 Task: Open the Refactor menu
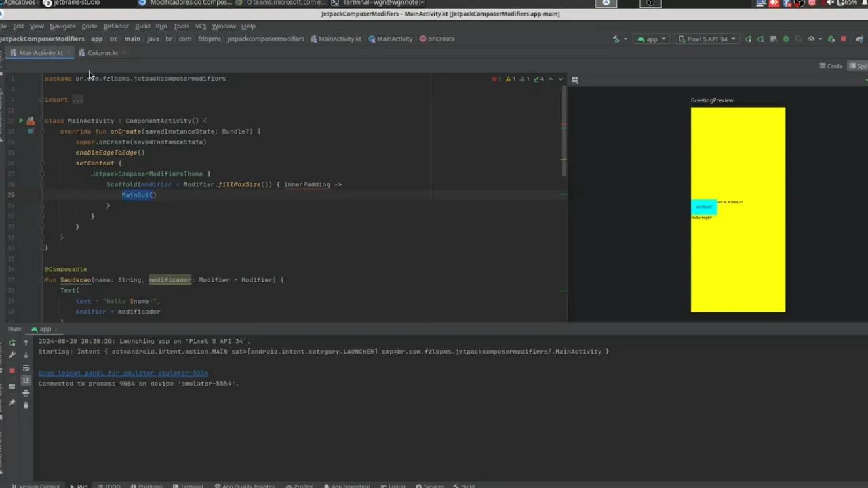tap(116, 26)
